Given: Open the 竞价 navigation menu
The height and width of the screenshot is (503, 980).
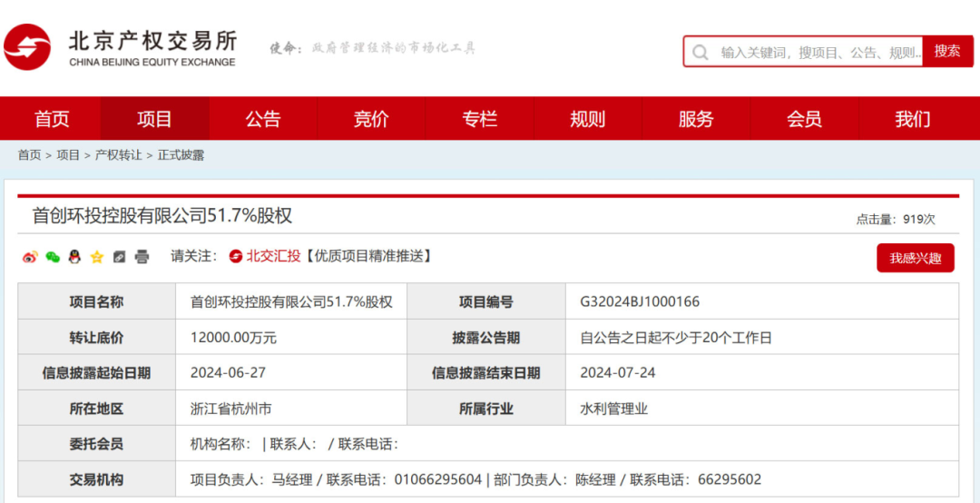Looking at the screenshot, I should coord(371,118).
